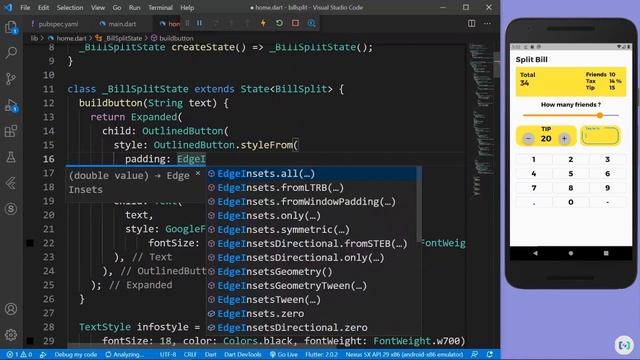Viewport: 640px width, 360px height.
Task: Click Debug my code in status bar
Action: click(76, 354)
